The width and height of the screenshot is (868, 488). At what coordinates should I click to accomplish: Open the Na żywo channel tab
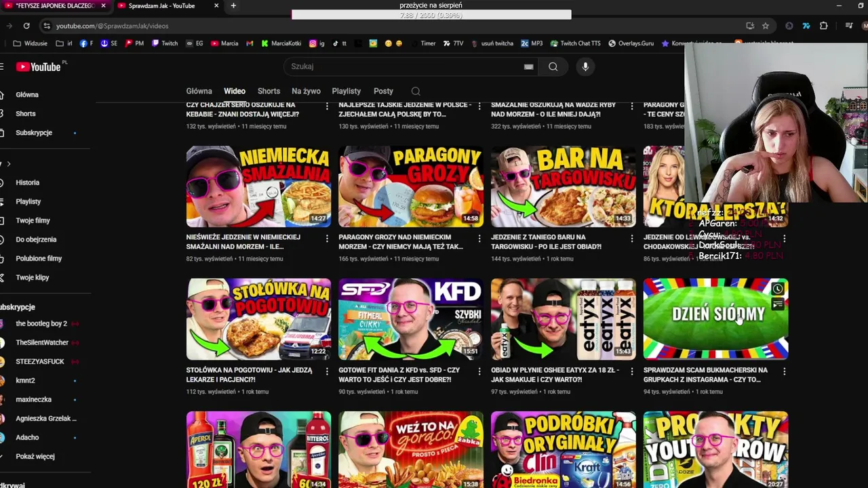pos(306,91)
